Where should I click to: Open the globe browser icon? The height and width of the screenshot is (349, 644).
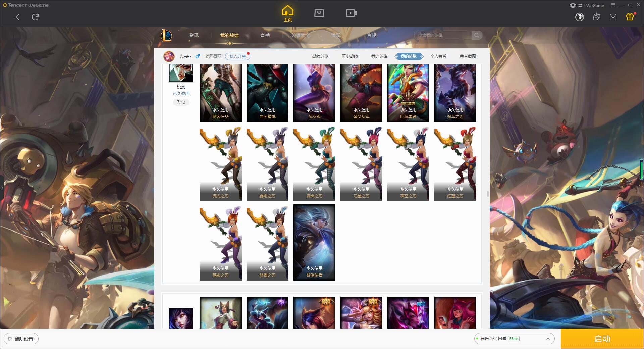click(579, 17)
